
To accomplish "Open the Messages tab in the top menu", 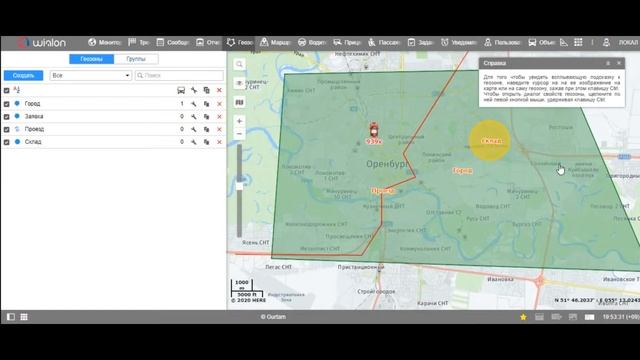I will click(172, 42).
